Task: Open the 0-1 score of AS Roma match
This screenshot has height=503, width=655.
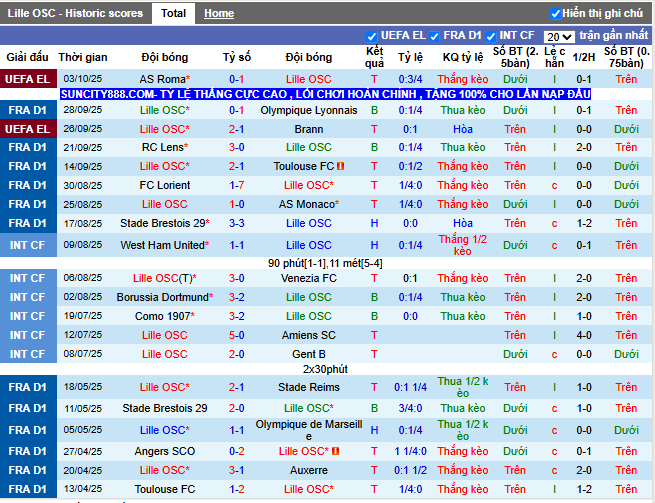Action: [x=236, y=79]
